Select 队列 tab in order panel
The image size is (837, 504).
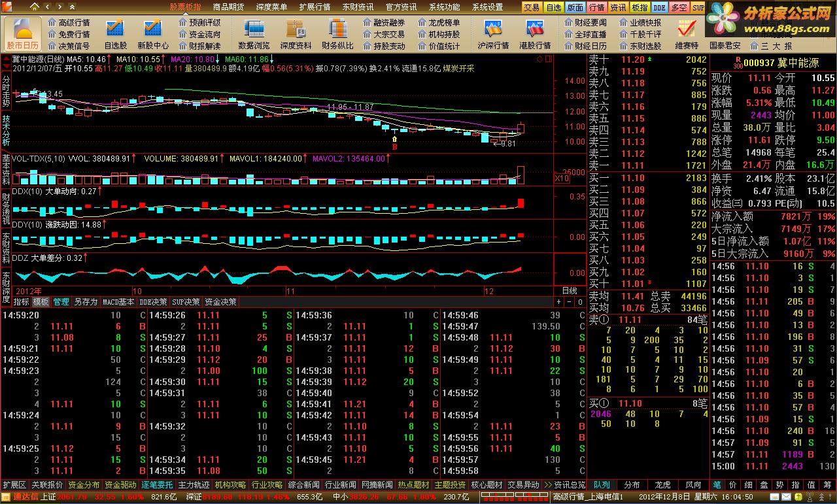coord(602,485)
